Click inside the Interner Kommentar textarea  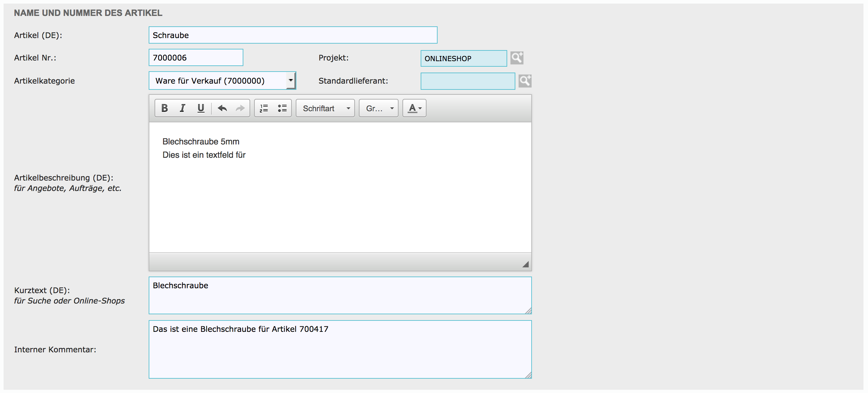[x=340, y=349]
